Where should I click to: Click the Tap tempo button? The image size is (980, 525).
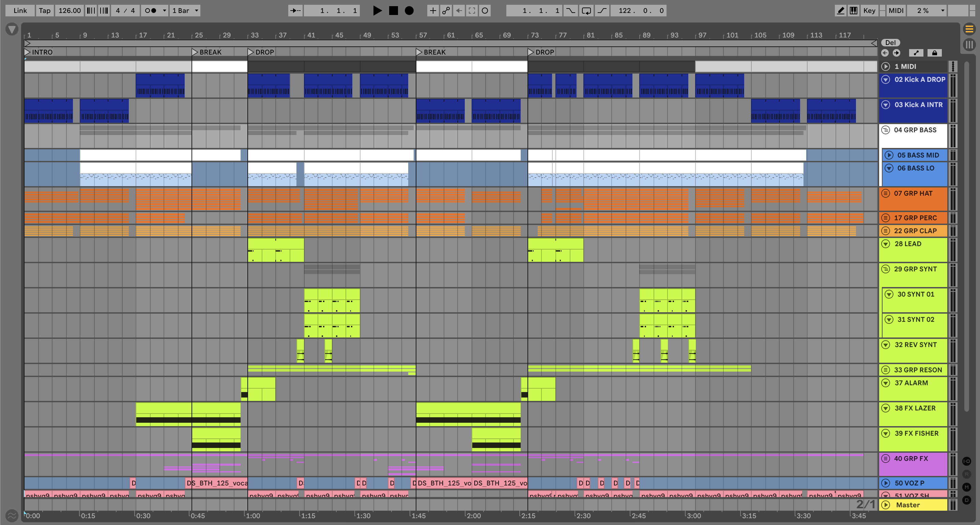pos(45,11)
